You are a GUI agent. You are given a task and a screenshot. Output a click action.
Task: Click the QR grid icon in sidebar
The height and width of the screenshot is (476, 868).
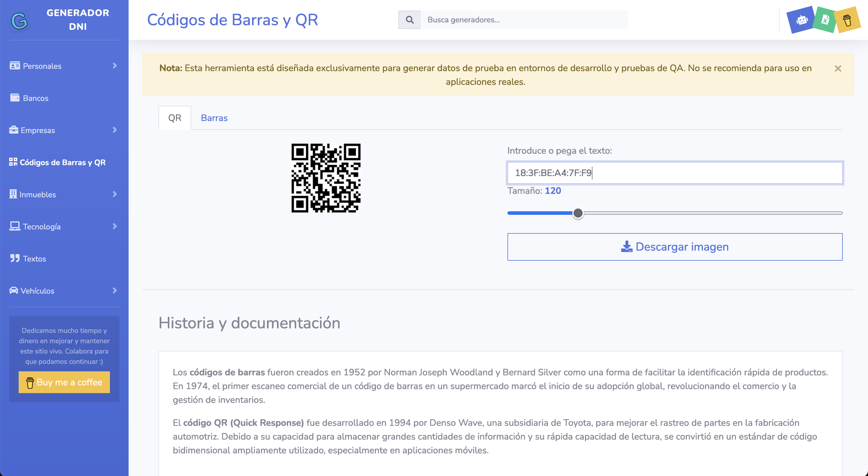click(13, 162)
